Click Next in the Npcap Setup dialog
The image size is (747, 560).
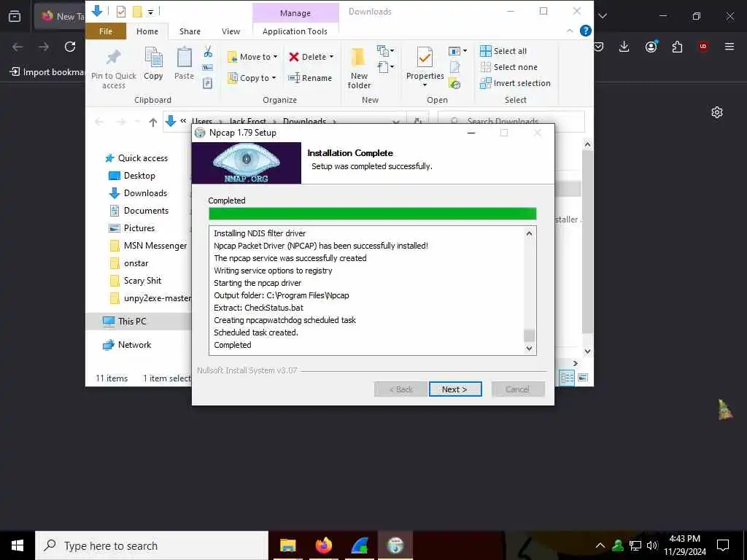[455, 389]
